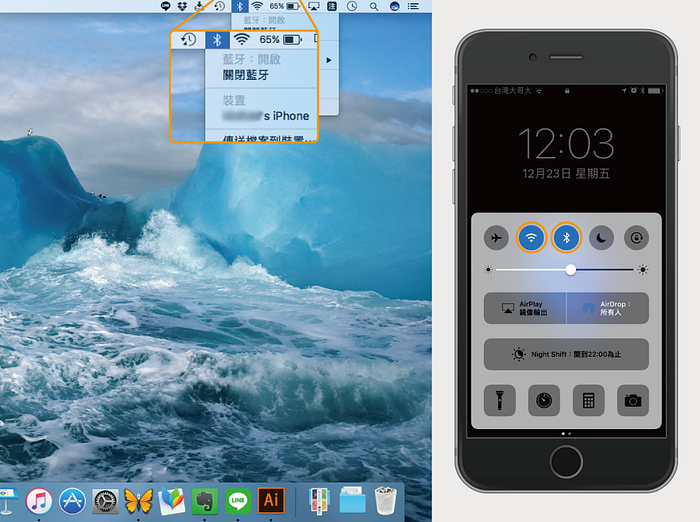700x522 pixels.
Task: Open the Dropbox menu bar icon
Action: [x=182, y=6]
